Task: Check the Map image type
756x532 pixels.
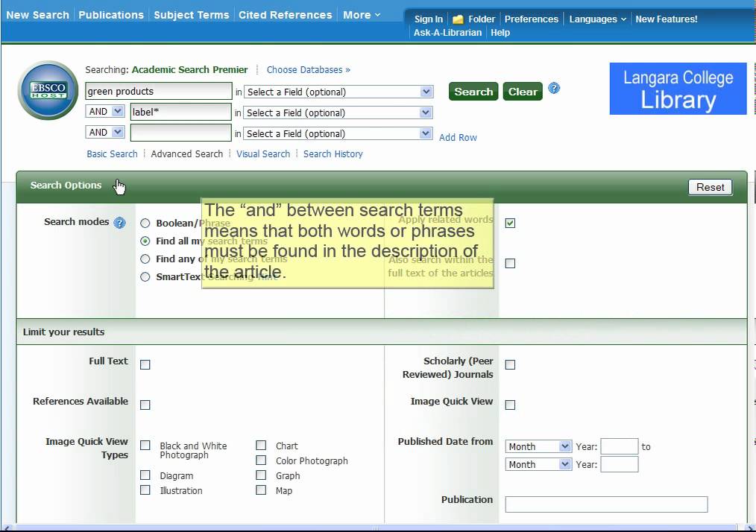Action: pos(261,490)
